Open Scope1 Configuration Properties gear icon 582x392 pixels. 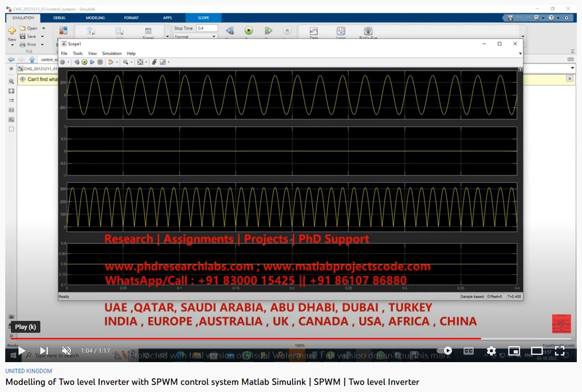point(63,62)
